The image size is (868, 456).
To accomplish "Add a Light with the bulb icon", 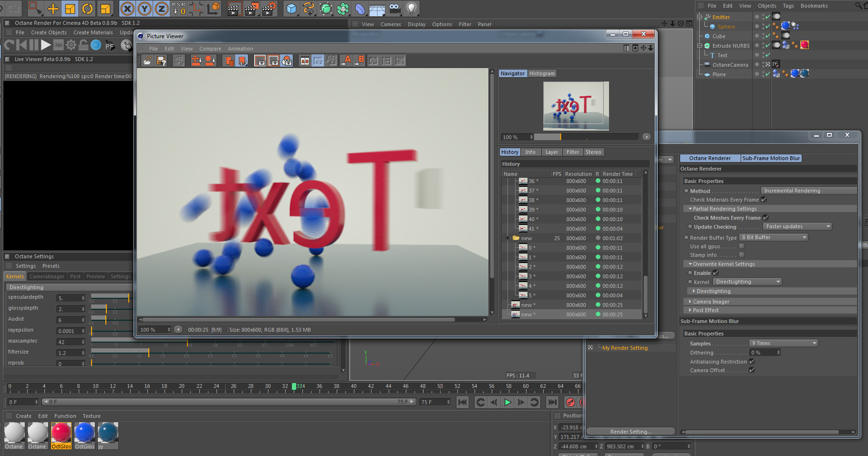I will pos(412,8).
